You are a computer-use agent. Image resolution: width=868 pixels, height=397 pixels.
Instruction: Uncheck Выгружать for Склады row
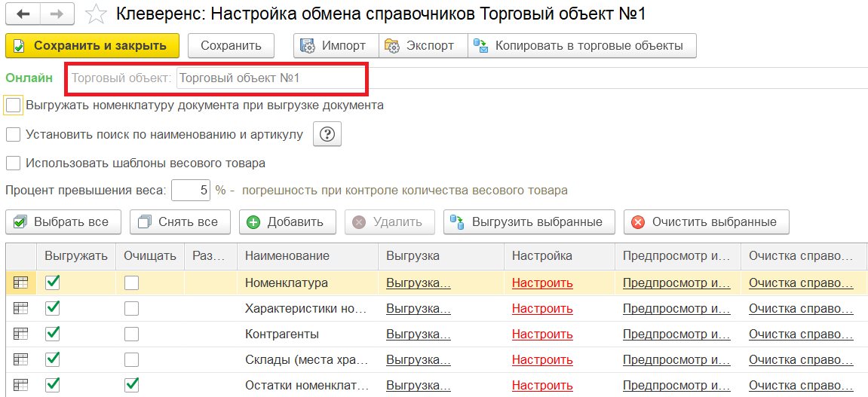pos(53,359)
